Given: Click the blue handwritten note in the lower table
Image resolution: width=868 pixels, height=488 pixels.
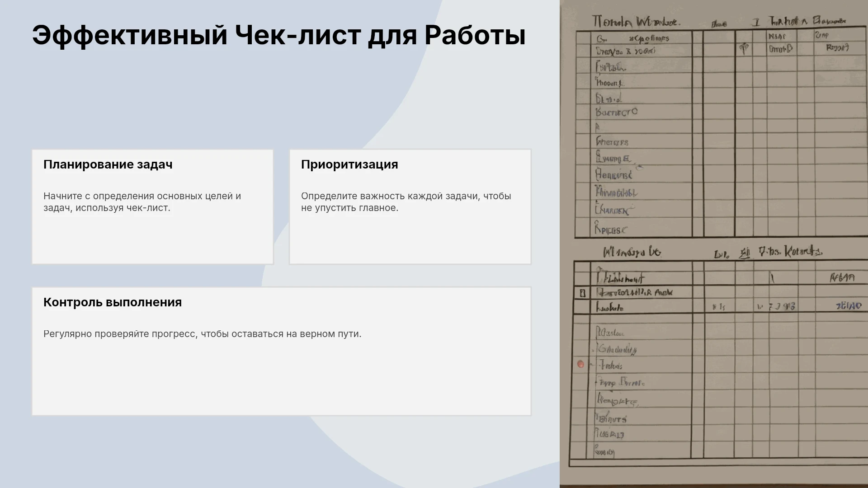Looking at the screenshot, I should click(849, 306).
